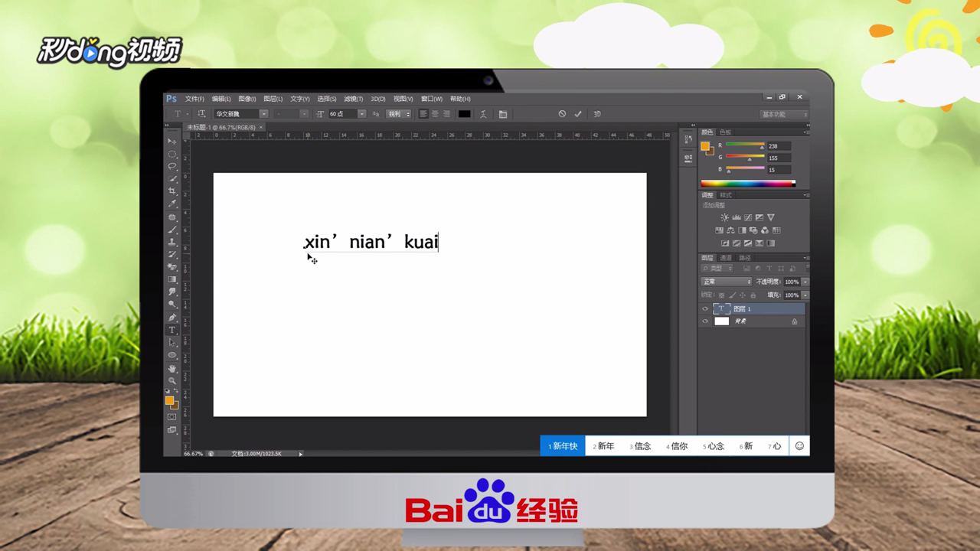The width and height of the screenshot is (980, 551).
Task: Open the 滤镜(T) menu
Action: click(x=354, y=99)
